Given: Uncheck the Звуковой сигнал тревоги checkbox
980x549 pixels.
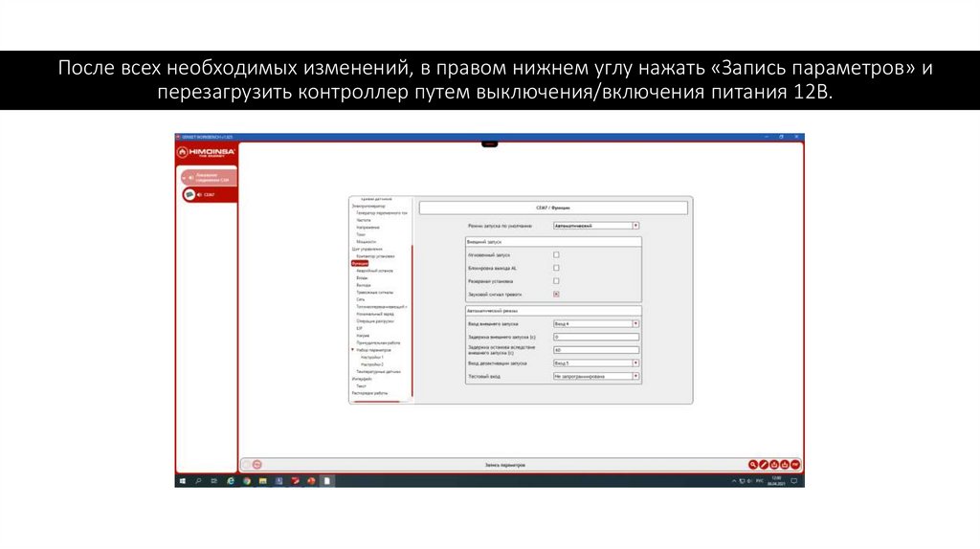Looking at the screenshot, I should [x=556, y=295].
